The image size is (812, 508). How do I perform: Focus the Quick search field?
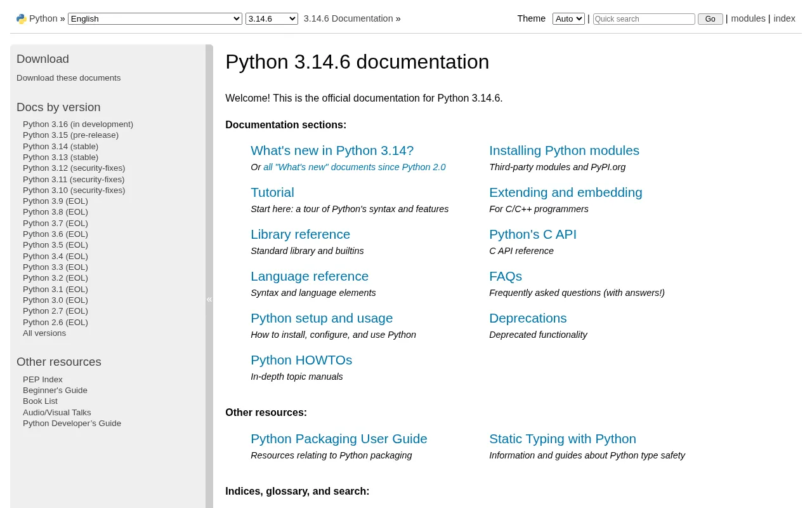(644, 19)
